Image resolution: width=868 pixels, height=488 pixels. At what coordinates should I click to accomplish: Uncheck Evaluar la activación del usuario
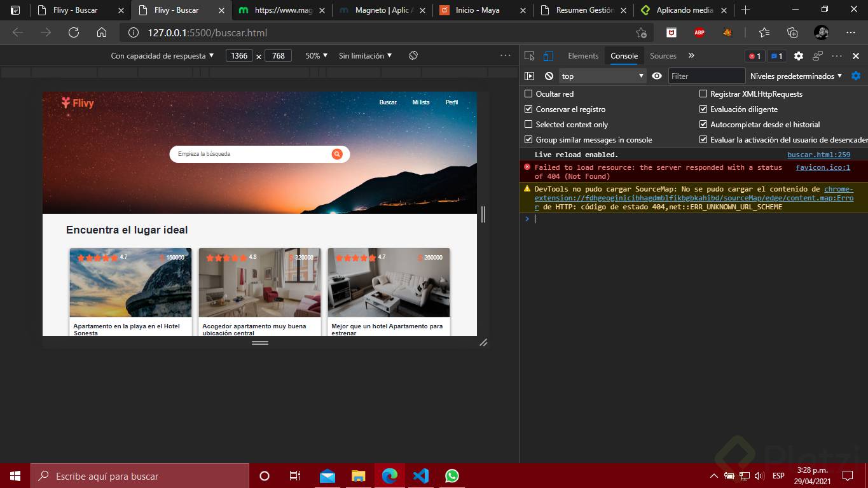pyautogui.click(x=703, y=139)
